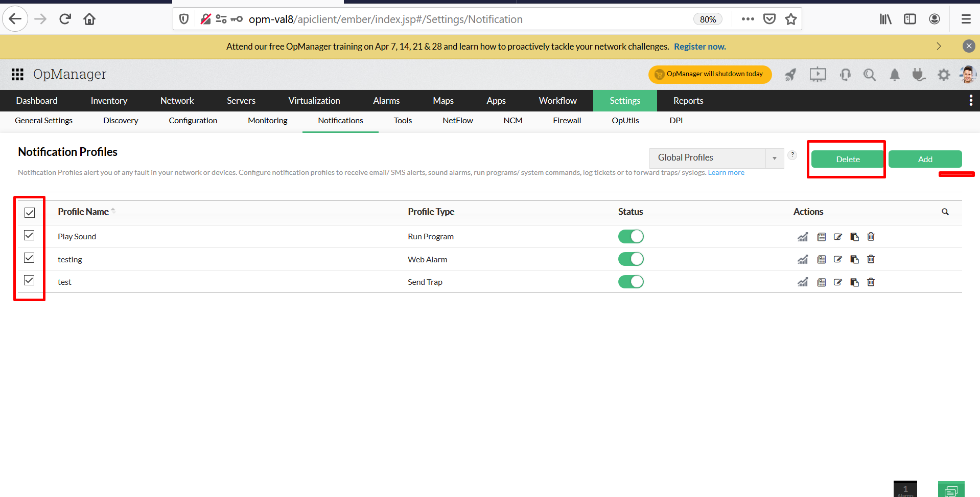Delete the 'test' notification profile via trash icon
The height and width of the screenshot is (497, 980).
coord(871,282)
